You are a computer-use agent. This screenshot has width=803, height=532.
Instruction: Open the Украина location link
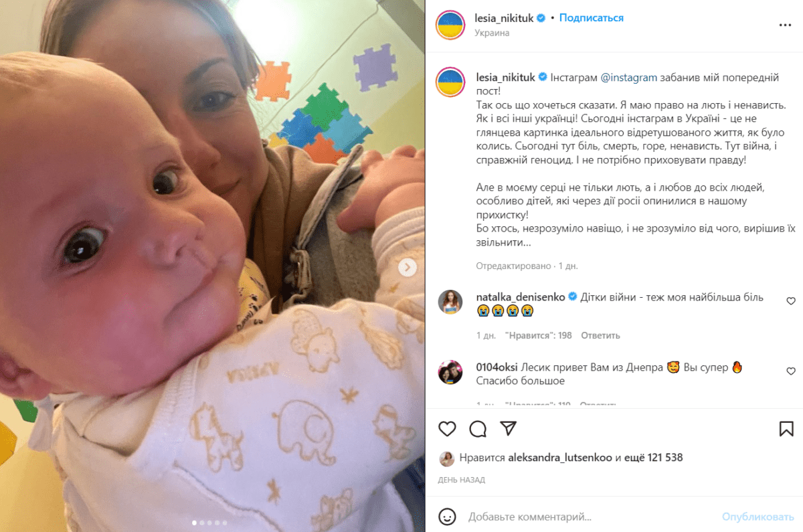[x=493, y=33]
